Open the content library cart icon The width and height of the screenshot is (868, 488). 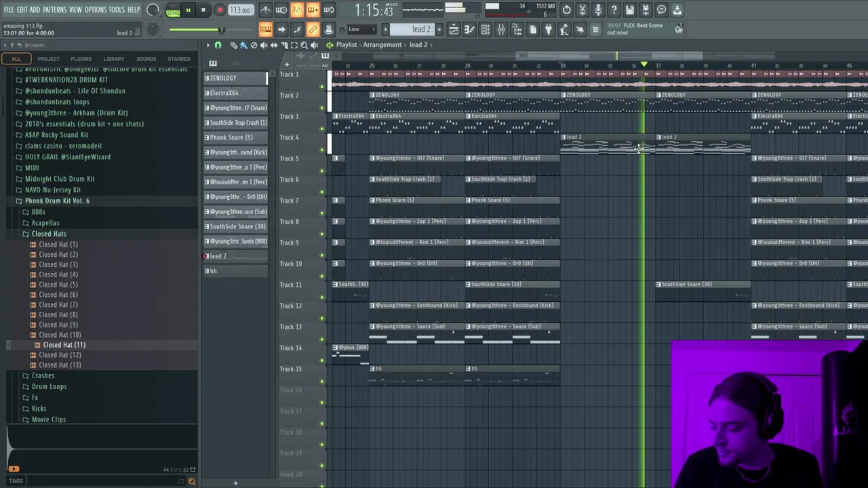[x=595, y=29]
